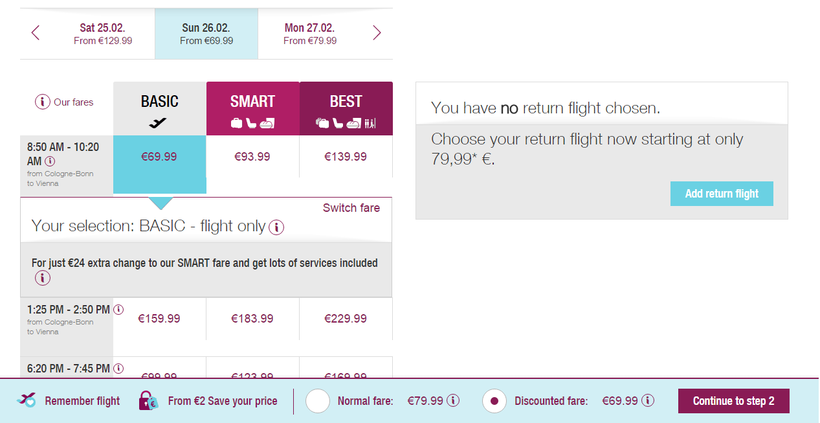820x423 pixels.
Task: Select the Normal fare radio button
Action: [x=318, y=401]
